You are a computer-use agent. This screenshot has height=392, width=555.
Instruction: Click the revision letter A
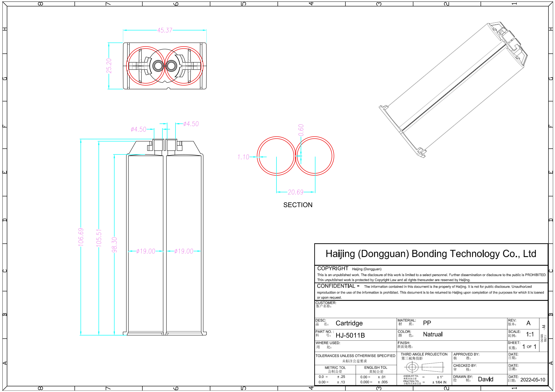(x=528, y=323)
